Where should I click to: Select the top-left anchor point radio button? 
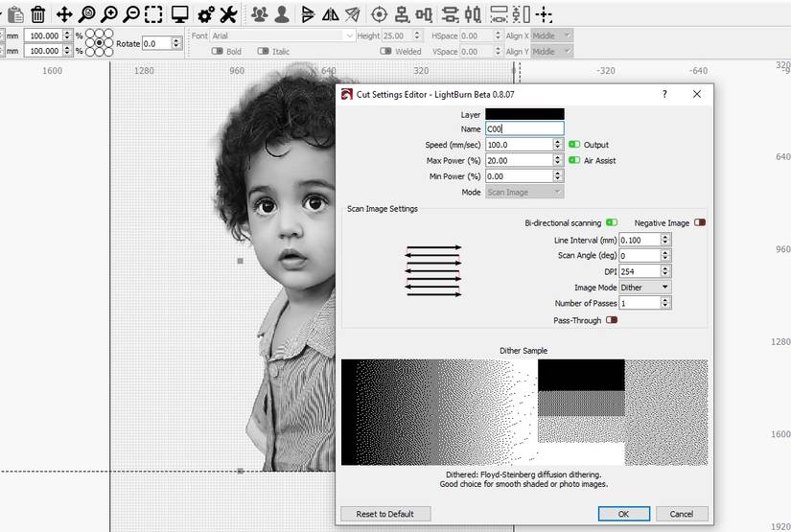(90, 34)
